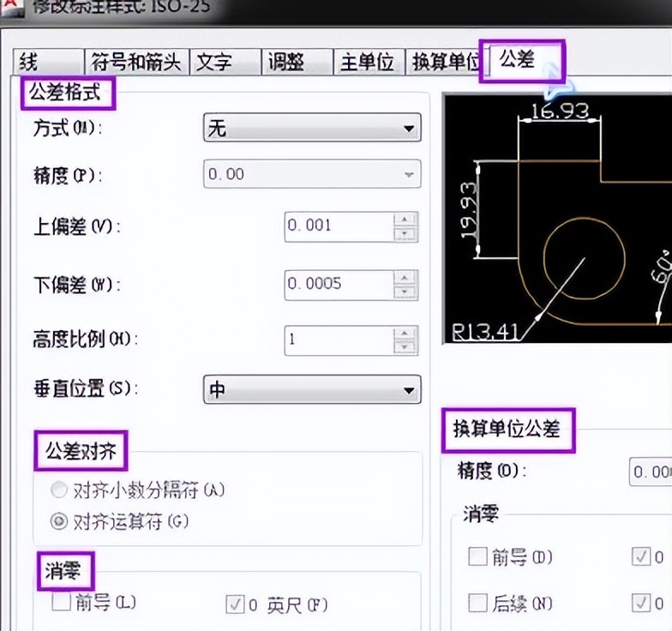
Task: Toggle the checkbox right of 后续(N)
Action: click(641, 602)
